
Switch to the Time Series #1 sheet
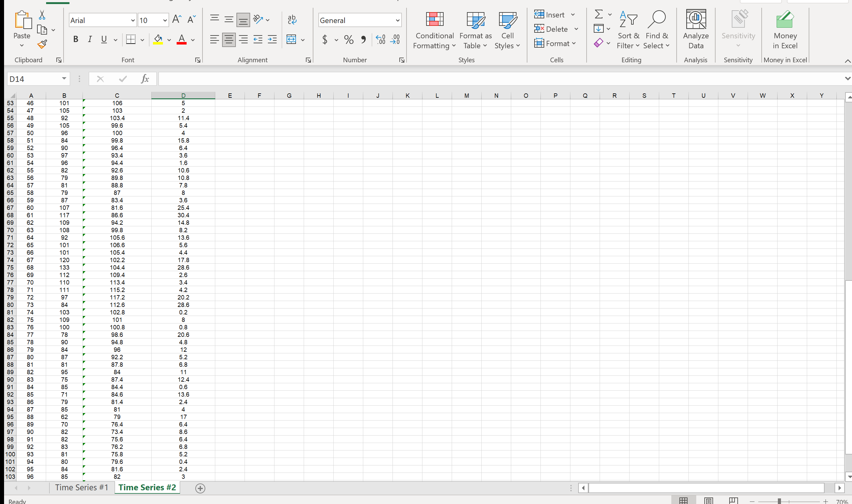point(82,487)
